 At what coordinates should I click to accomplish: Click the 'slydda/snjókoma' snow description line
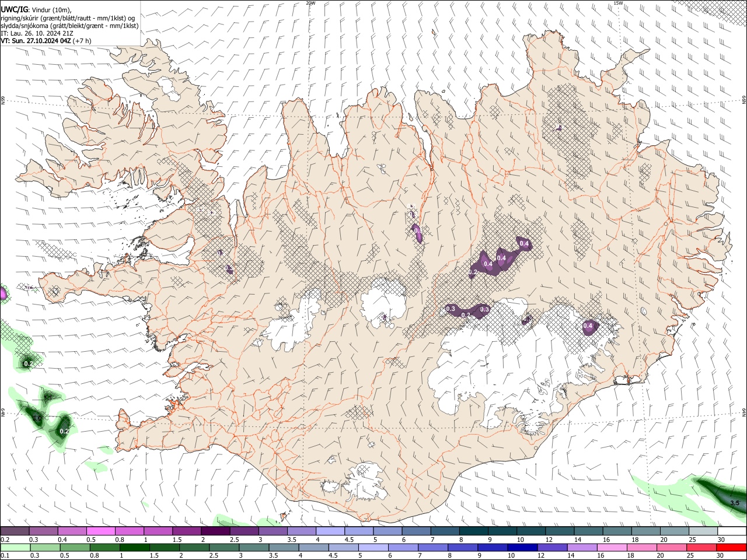click(69, 26)
